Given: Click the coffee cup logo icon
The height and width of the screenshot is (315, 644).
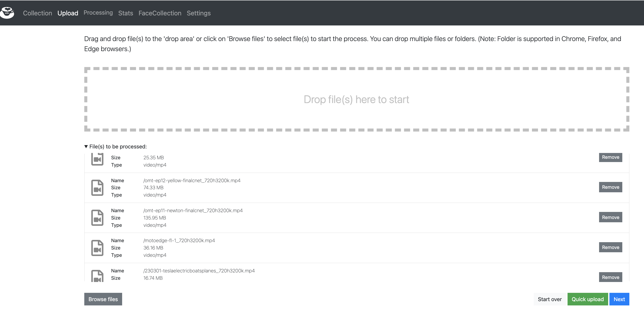Looking at the screenshot, I should [7, 13].
